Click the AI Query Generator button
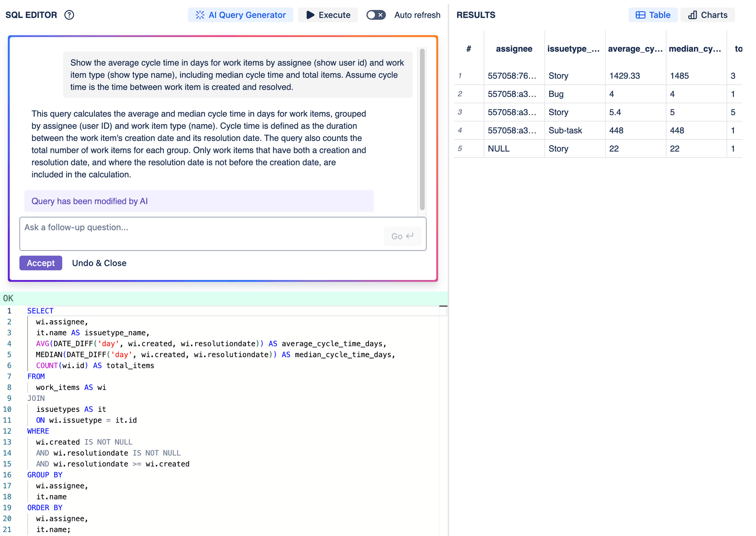This screenshot has height=536, width=756. [x=241, y=15]
